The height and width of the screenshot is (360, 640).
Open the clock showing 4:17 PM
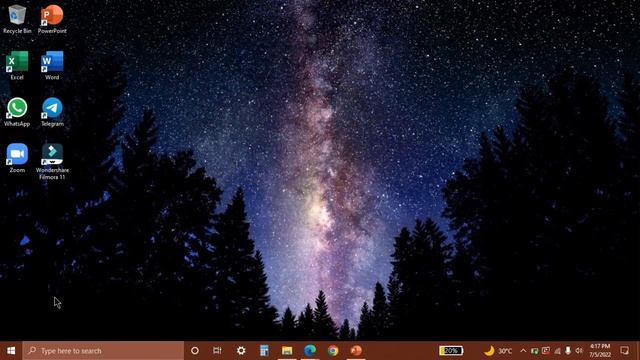pyautogui.click(x=600, y=351)
